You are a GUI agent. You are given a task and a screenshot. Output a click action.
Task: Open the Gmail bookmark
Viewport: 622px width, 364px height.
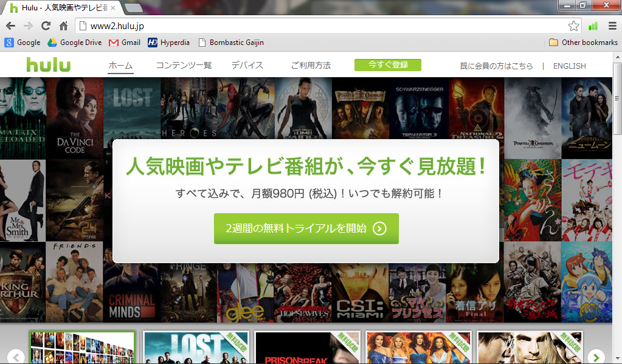(x=125, y=43)
